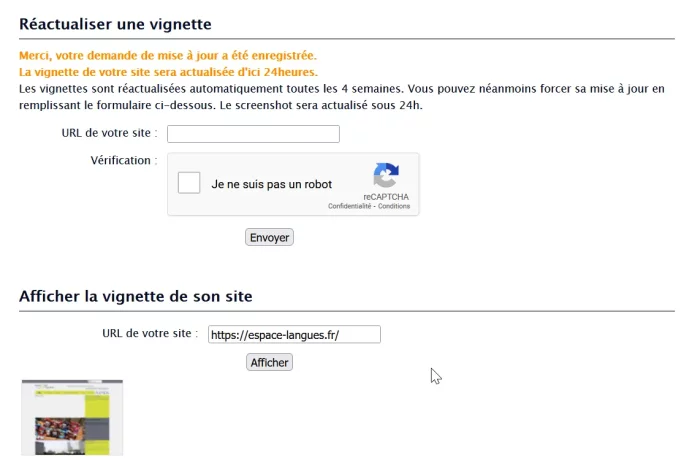
Task: Focus the empty URL field under Réactualiser
Action: 253,134
